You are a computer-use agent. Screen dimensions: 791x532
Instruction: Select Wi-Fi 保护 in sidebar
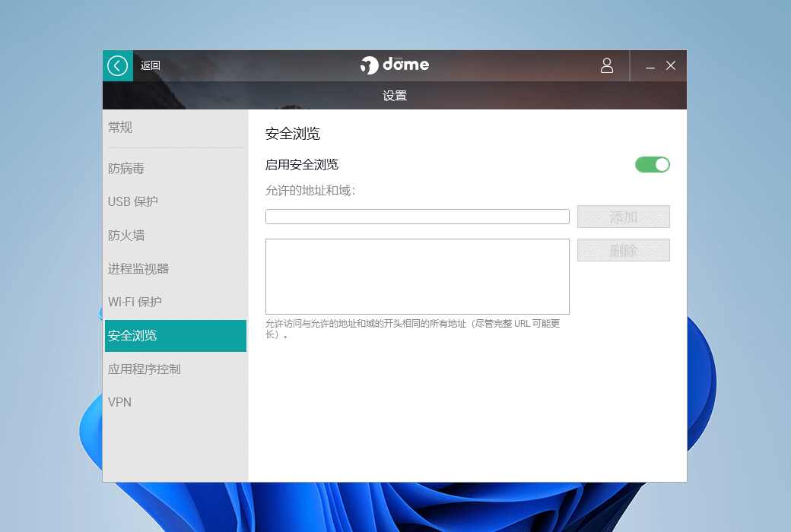coord(135,302)
